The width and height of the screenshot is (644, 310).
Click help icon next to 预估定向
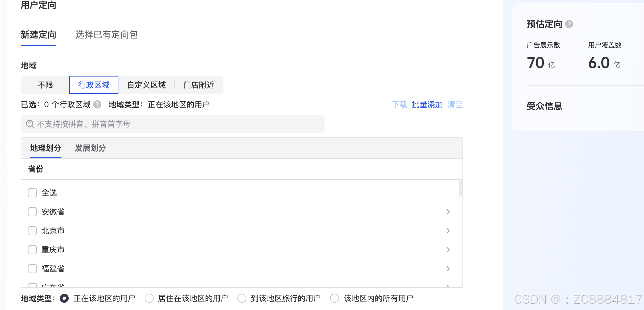(569, 24)
